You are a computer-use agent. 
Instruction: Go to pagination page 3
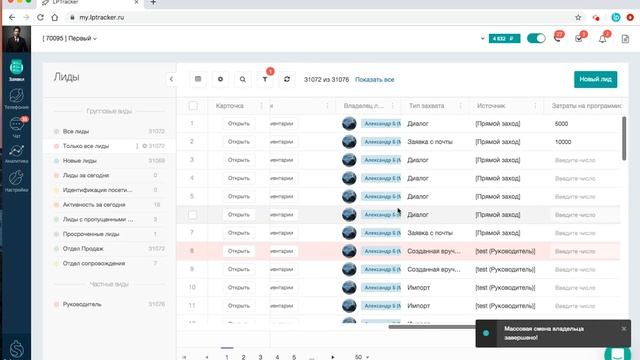pos(260,357)
